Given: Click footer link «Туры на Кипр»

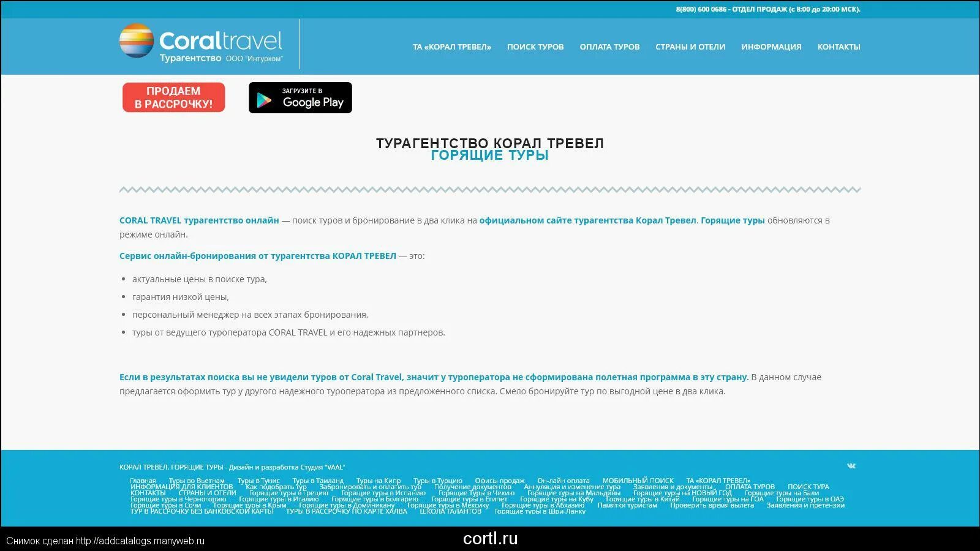Looking at the screenshot, I should pos(379,481).
